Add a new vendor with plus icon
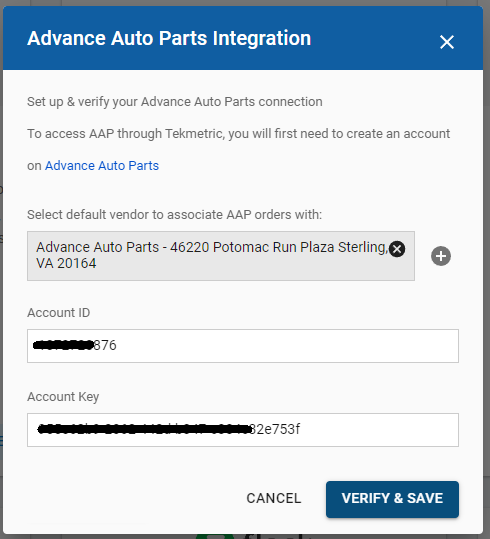This screenshot has width=490, height=539. click(441, 256)
